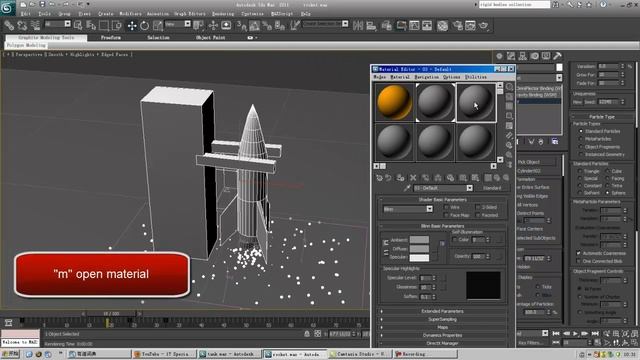The height and width of the screenshot is (360, 640).
Task: Select the Scale transform tool
Action: coord(158,26)
